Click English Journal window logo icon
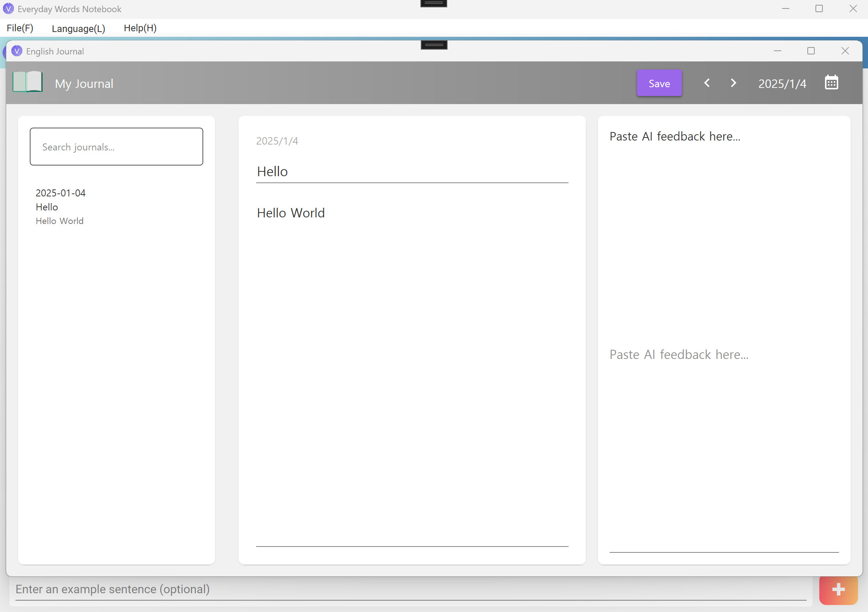Screen dimensions: 868x612 tap(17, 51)
